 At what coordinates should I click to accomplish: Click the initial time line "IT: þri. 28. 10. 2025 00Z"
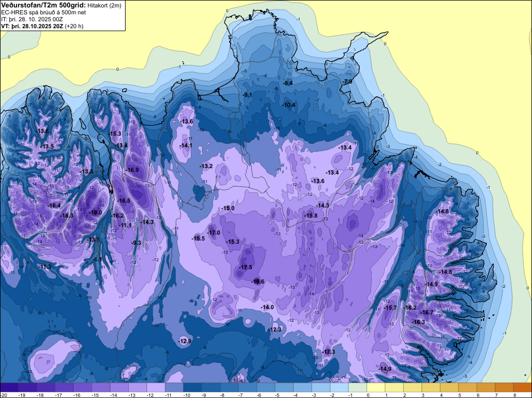pyautogui.click(x=32, y=19)
